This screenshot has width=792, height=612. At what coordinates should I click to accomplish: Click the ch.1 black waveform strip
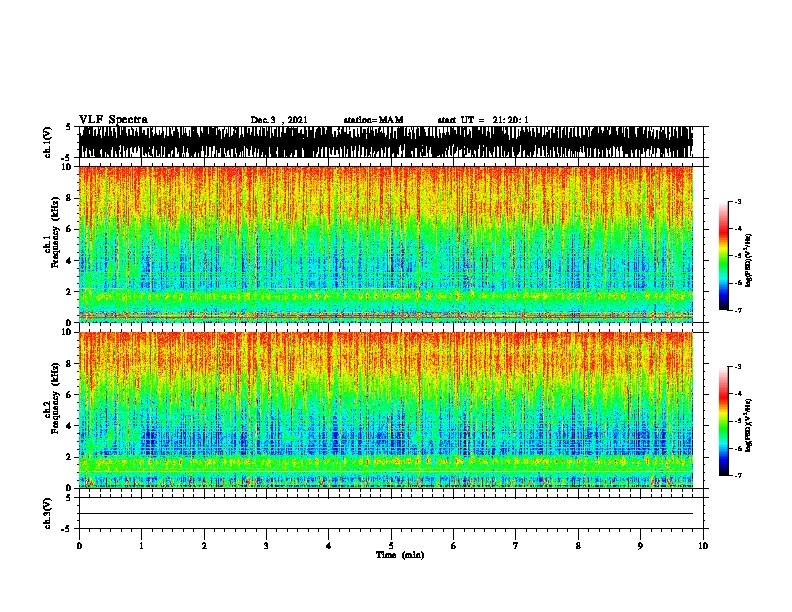point(386,142)
